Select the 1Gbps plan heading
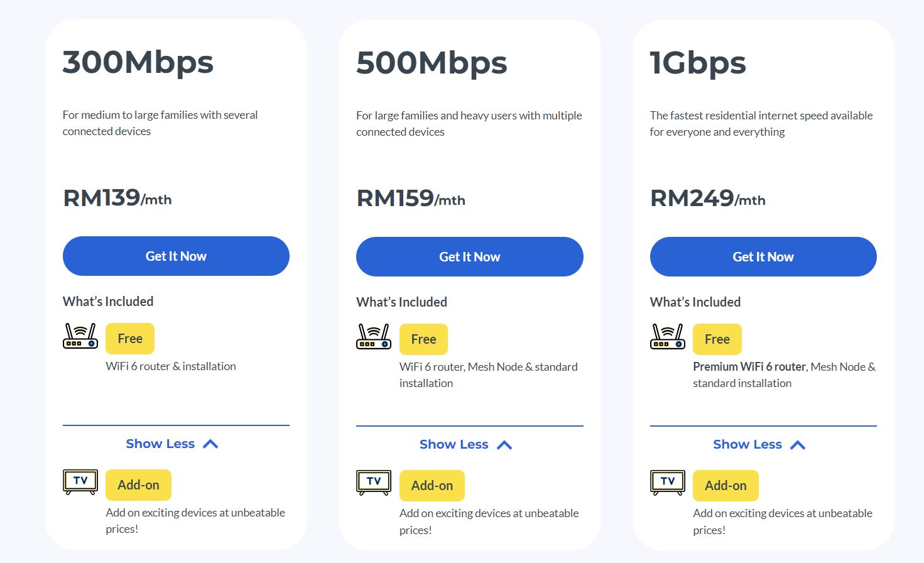 698,62
